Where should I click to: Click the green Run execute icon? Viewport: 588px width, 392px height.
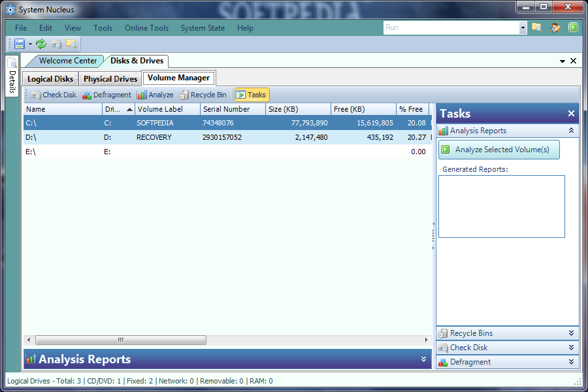point(573,27)
